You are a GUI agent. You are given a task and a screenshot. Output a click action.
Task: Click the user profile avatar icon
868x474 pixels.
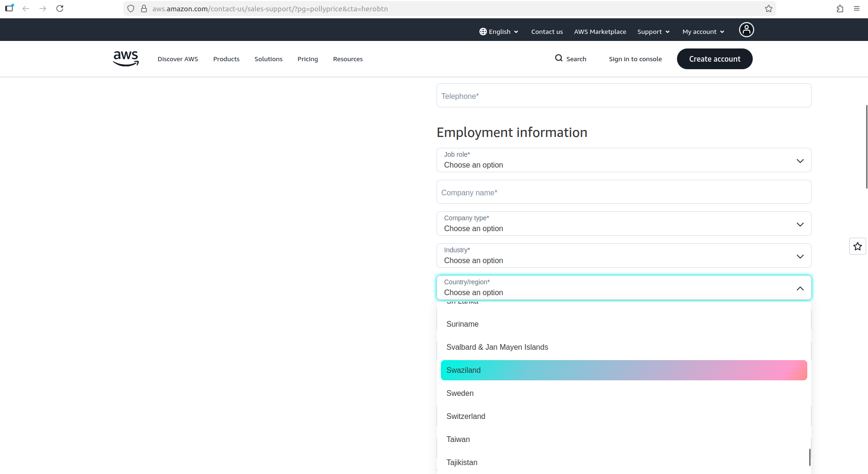click(746, 30)
